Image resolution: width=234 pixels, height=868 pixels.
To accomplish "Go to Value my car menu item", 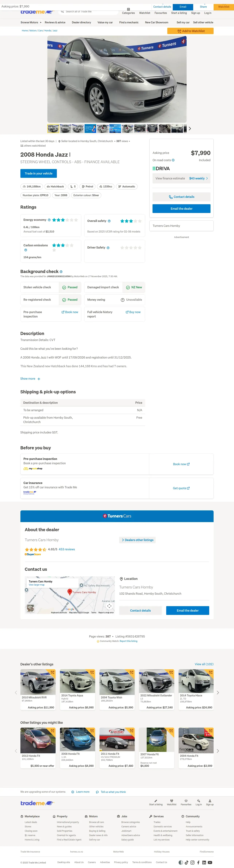I will pyautogui.click(x=105, y=23).
